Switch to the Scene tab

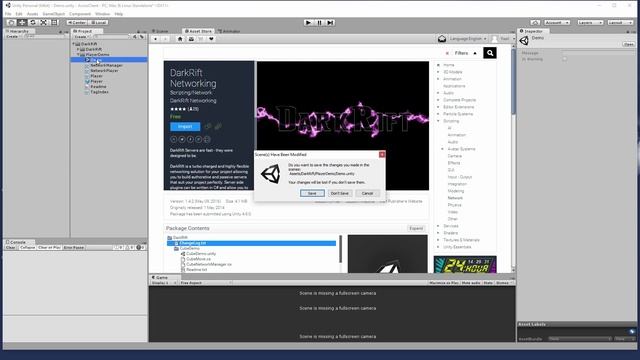pyautogui.click(x=160, y=31)
